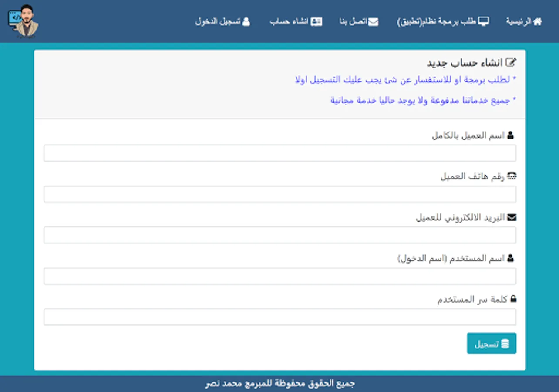Click the monitor icon beside طلب برمجة نظام
This screenshot has height=392, width=559.
click(484, 21)
